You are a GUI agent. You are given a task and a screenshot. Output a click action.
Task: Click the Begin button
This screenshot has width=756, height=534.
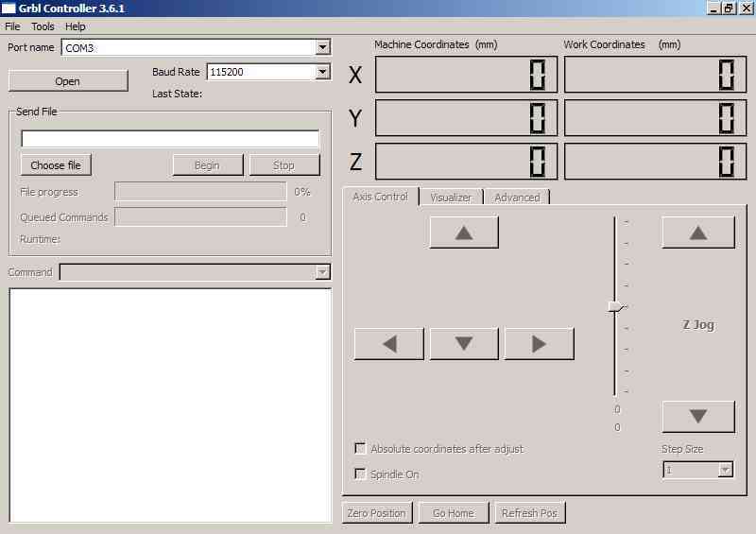click(208, 165)
